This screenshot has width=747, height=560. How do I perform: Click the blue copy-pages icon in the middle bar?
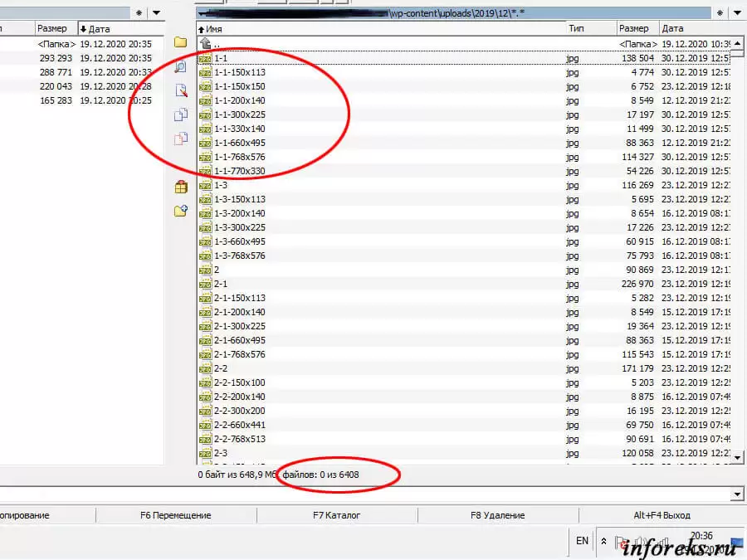tap(180, 114)
